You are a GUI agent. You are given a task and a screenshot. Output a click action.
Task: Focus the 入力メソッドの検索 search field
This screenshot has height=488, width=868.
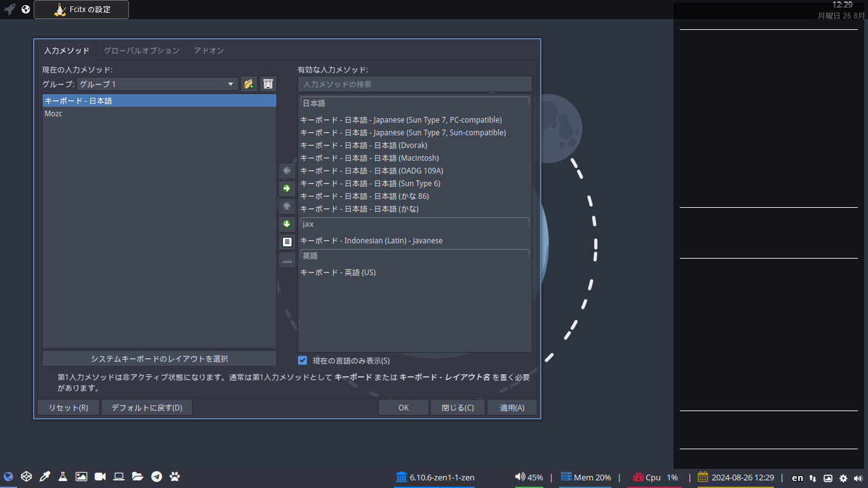[x=415, y=84]
